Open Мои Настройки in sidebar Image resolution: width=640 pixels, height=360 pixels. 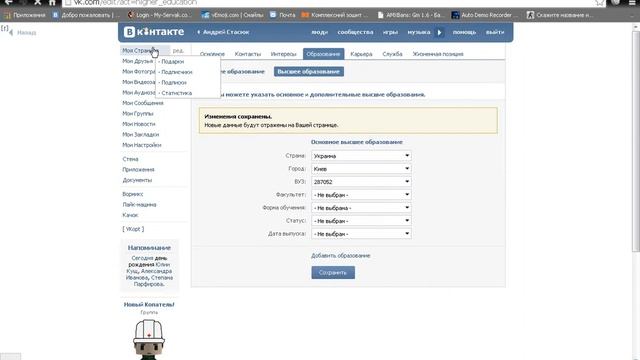[x=142, y=145]
